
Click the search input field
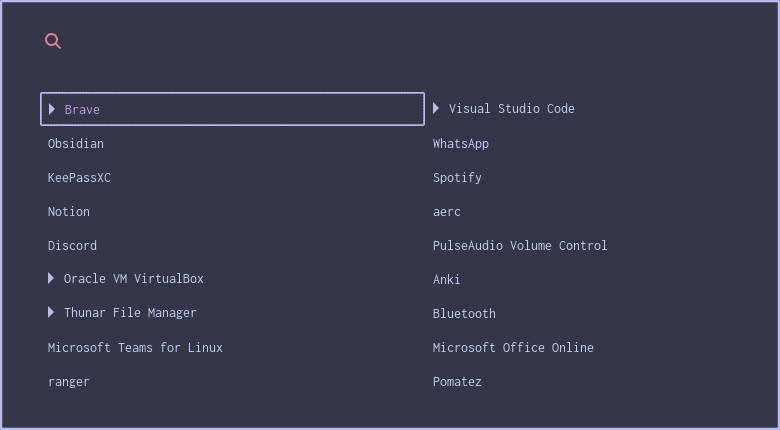tap(400, 41)
